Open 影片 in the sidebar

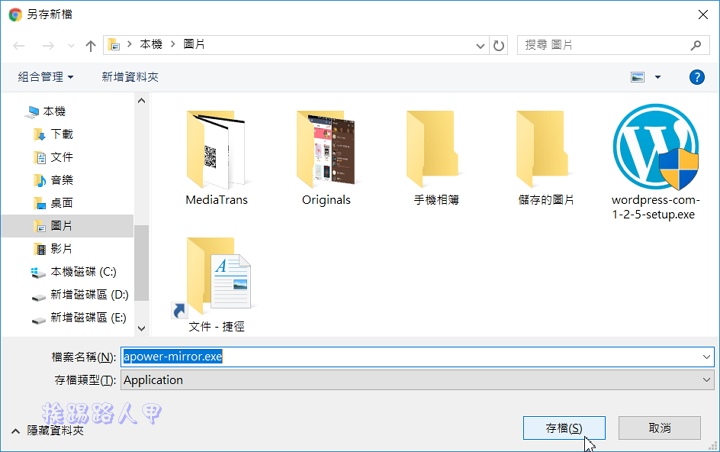53,249
